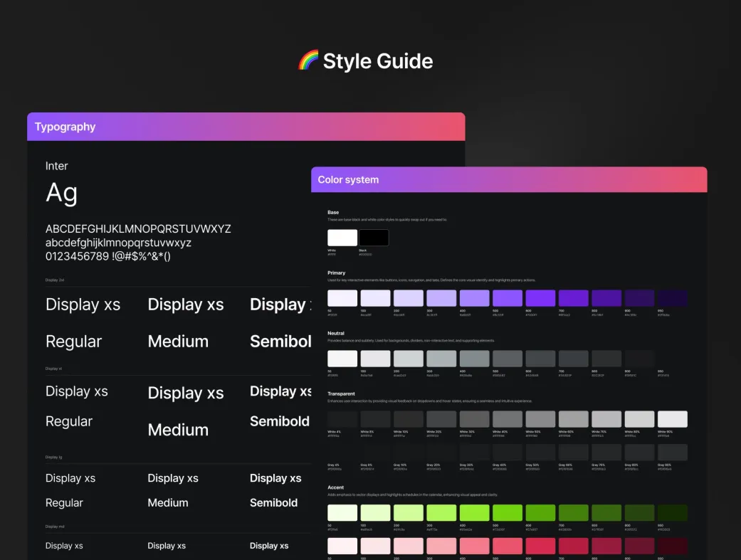This screenshot has height=560, width=741.
Task: Click the Neutral section heading
Action: pyautogui.click(x=337, y=333)
